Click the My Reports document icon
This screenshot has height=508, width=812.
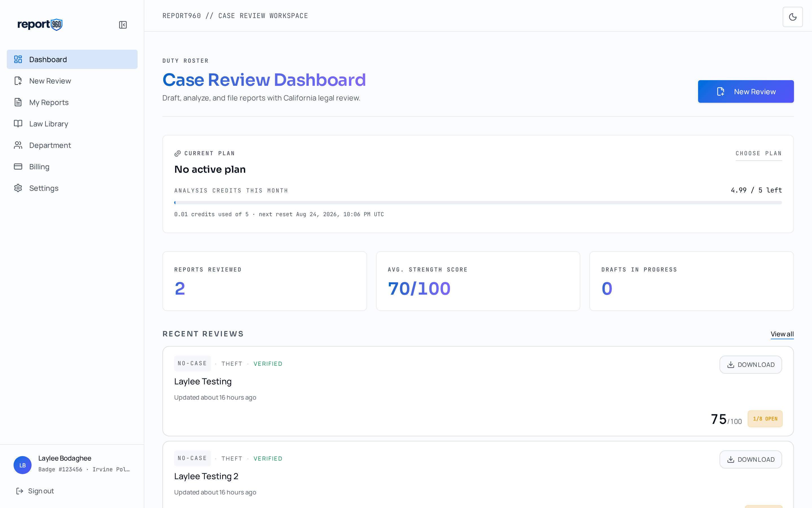[x=18, y=102]
